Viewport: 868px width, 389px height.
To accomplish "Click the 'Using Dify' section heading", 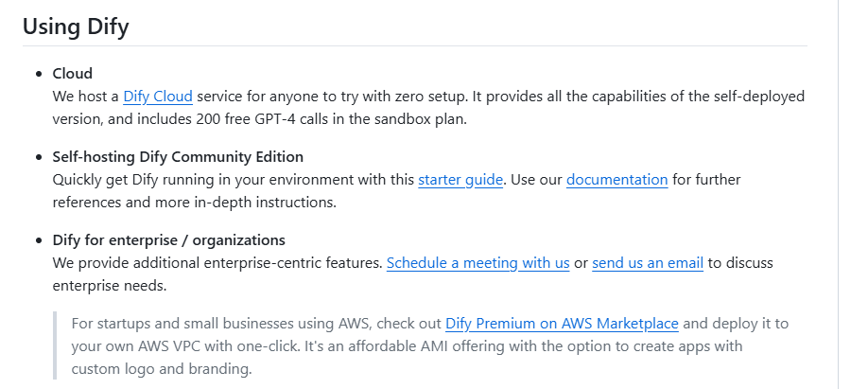I will pyautogui.click(x=76, y=27).
